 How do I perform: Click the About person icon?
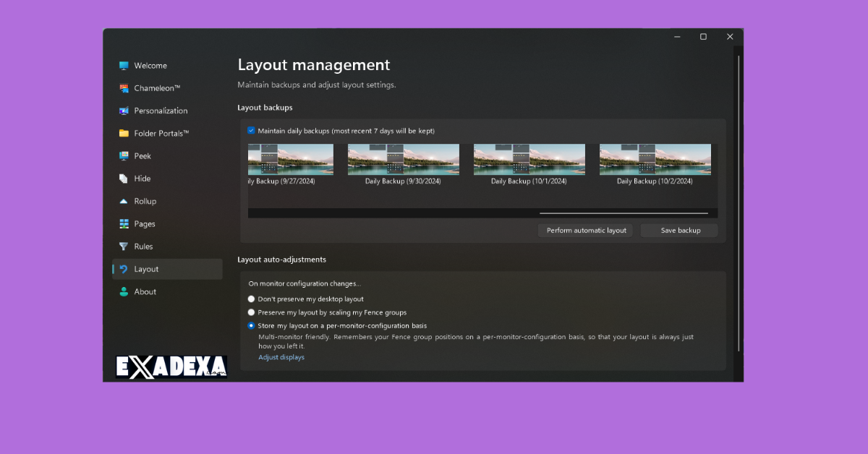click(x=124, y=292)
